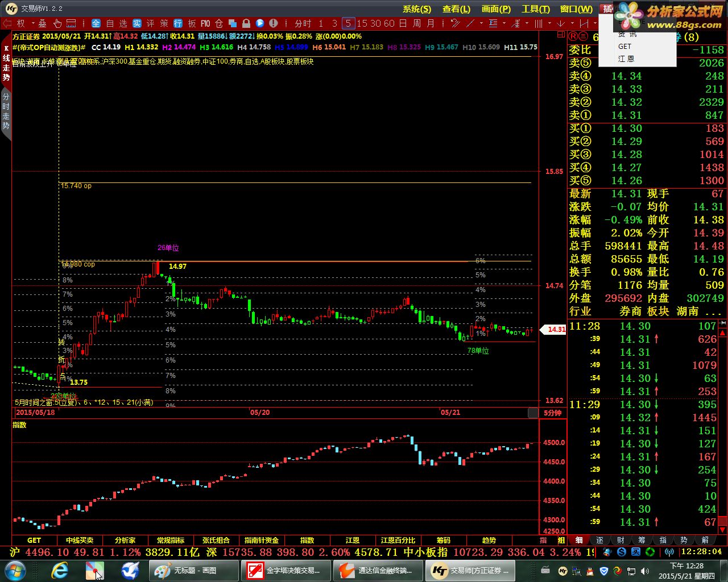This screenshot has width=728, height=582.
Task: Launch Internet Explorer from taskbar
Action: tap(60, 570)
